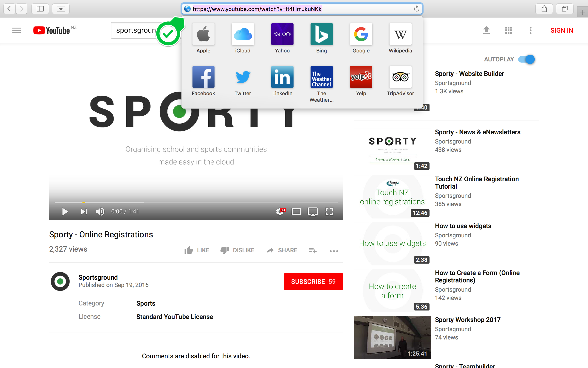Open YouTube settings three-dot menu
This screenshot has width=588, height=368.
[530, 30]
